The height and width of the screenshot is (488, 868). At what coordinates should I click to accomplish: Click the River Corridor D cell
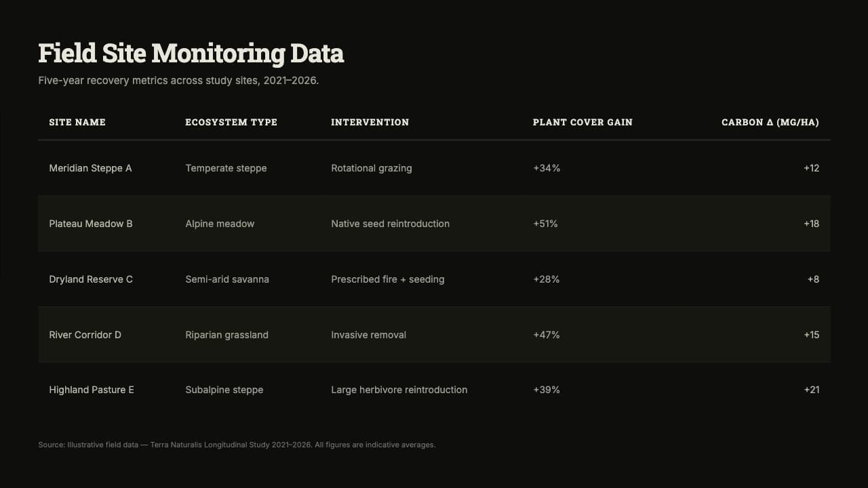coord(85,335)
